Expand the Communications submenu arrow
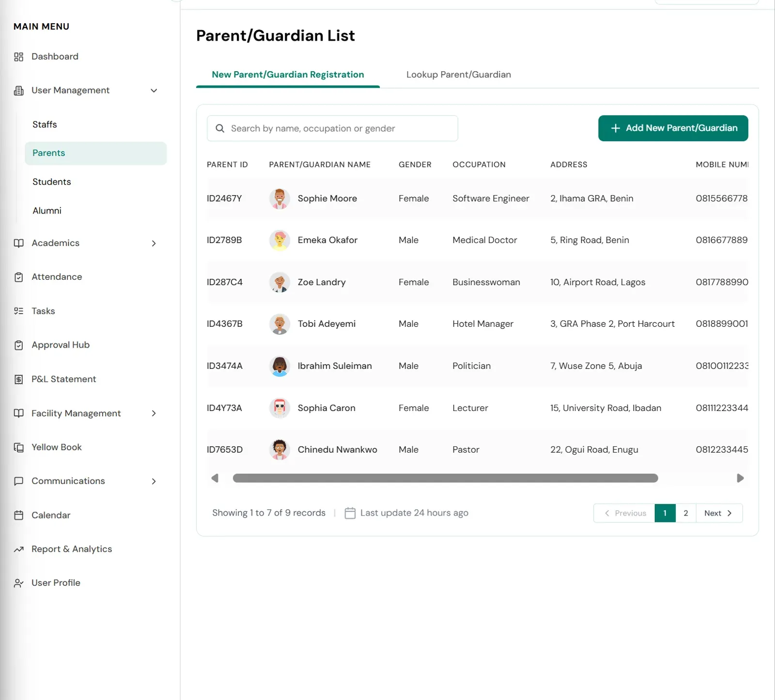The height and width of the screenshot is (700, 775). 154,481
